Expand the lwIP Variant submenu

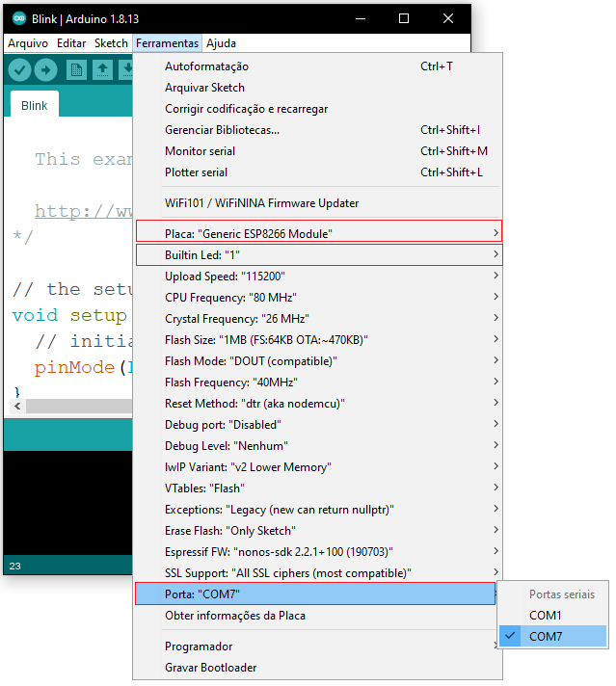(318, 467)
